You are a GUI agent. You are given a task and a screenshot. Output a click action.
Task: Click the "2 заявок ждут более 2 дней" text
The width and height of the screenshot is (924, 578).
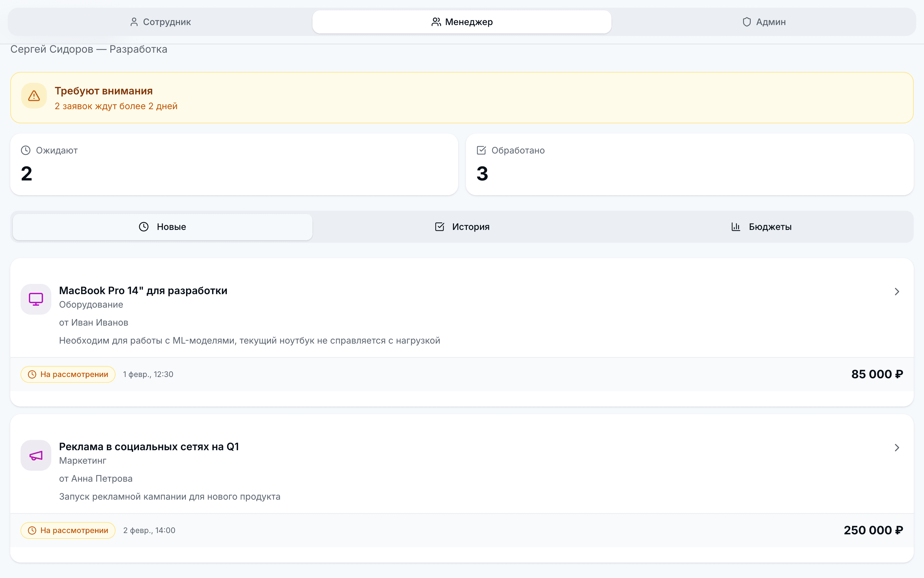[x=116, y=106]
